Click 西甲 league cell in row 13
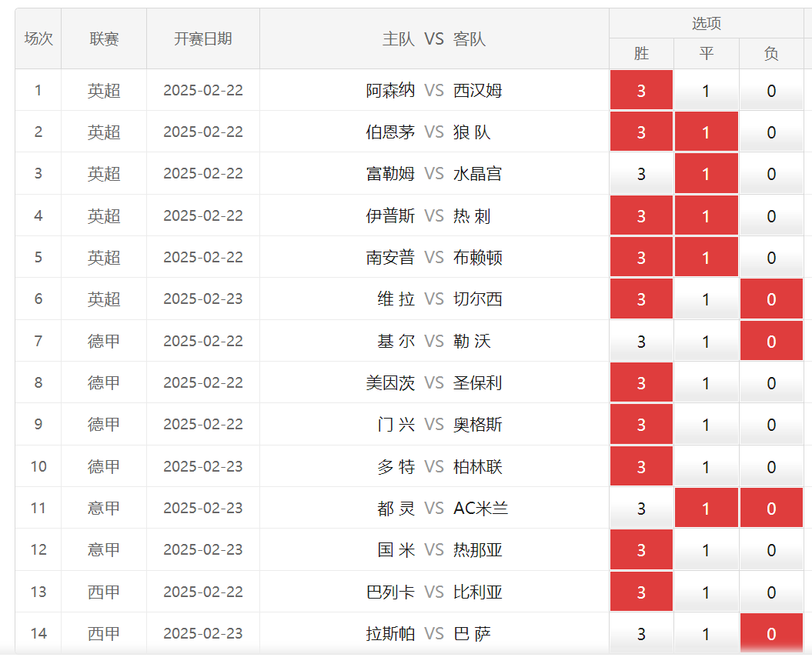The width and height of the screenshot is (812, 664). pyautogui.click(x=104, y=592)
